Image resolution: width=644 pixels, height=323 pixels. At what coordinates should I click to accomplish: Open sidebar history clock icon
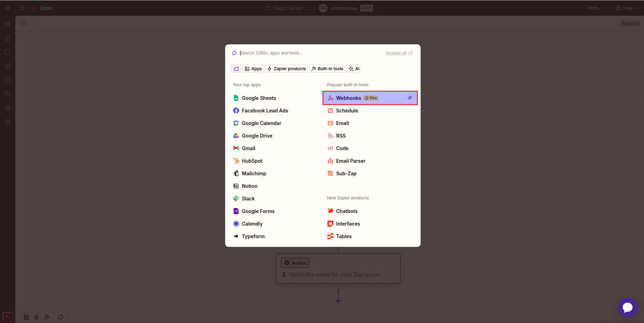8,80
